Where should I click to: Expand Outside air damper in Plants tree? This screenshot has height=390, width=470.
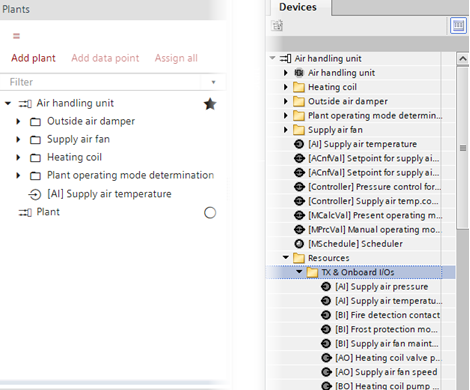click(x=18, y=122)
